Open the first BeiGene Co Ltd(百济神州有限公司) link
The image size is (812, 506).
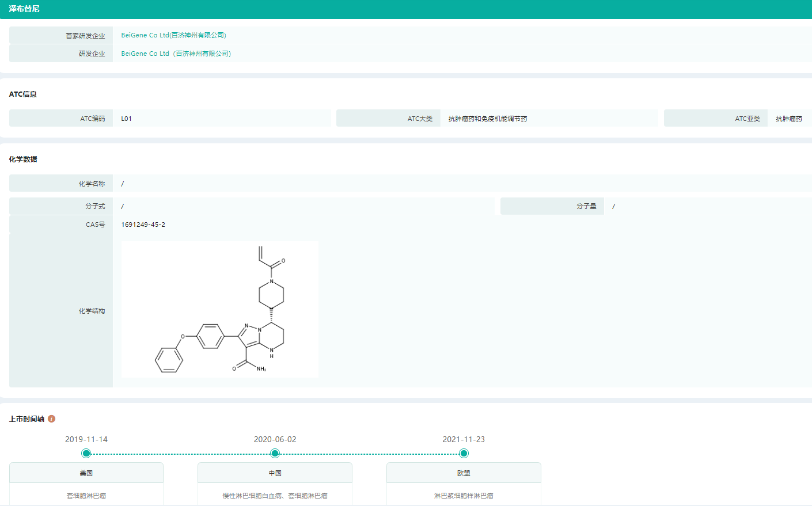pyautogui.click(x=173, y=35)
